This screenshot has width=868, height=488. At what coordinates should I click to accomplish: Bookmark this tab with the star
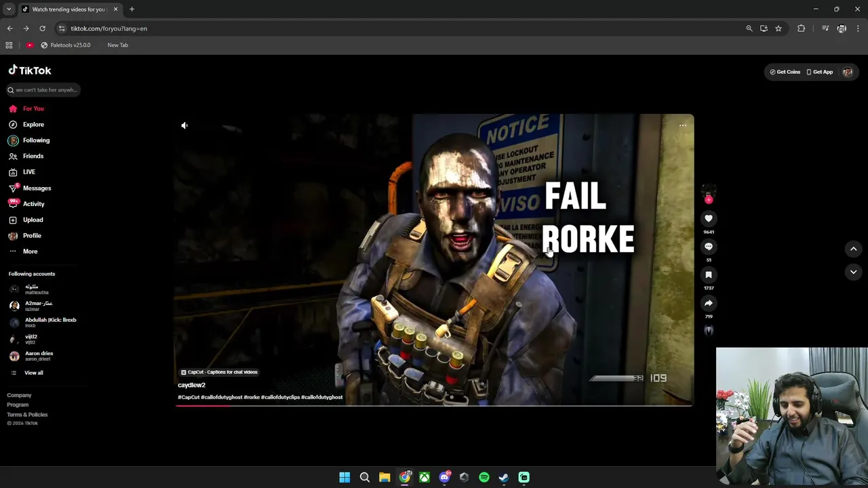pyautogui.click(x=778, y=28)
